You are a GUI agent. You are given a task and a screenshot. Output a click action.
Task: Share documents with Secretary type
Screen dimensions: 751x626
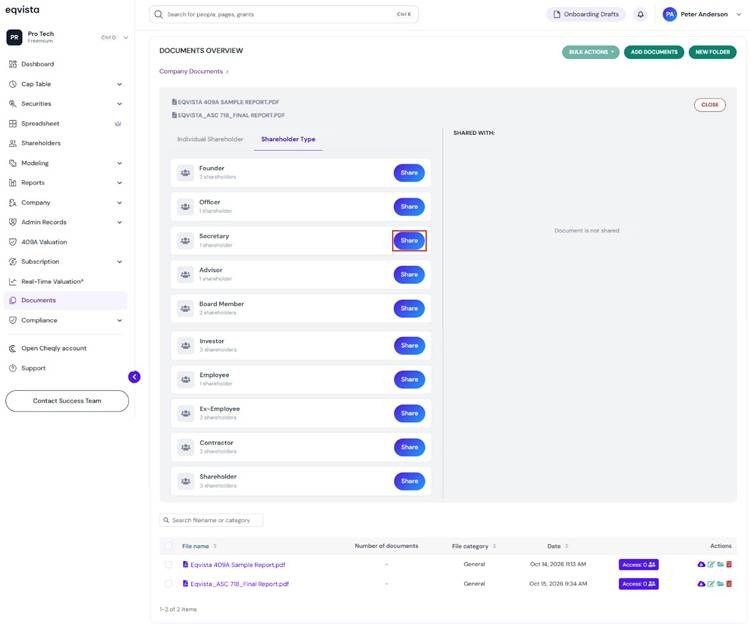(x=409, y=240)
